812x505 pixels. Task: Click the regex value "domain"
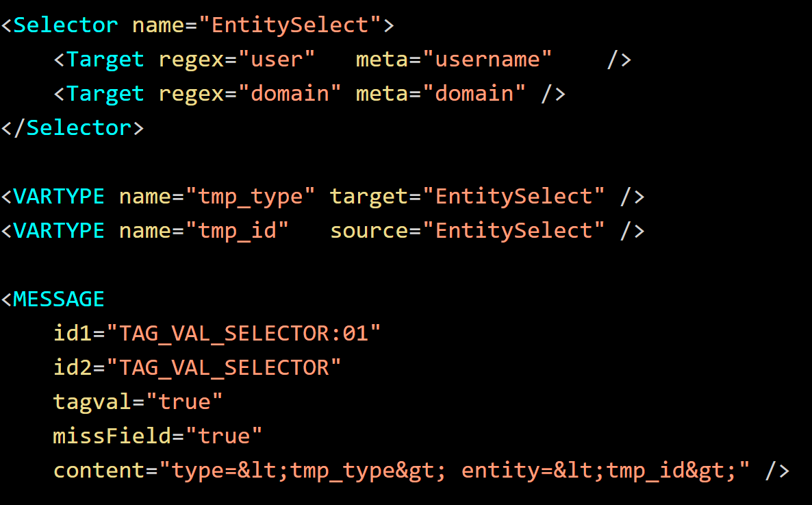[290, 94]
